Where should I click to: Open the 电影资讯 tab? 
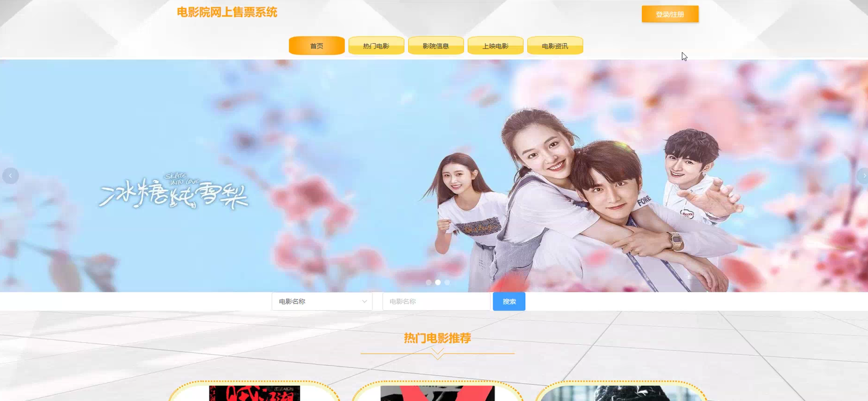555,46
